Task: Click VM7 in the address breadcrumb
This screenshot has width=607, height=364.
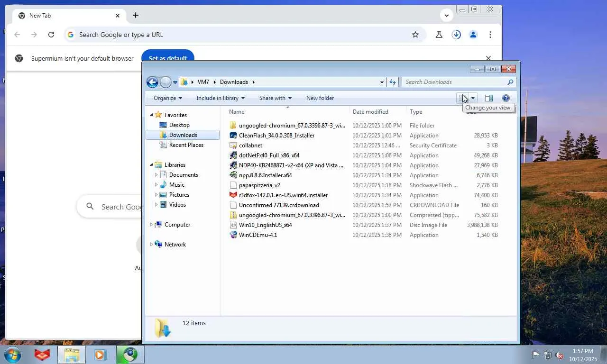Action: click(x=203, y=82)
